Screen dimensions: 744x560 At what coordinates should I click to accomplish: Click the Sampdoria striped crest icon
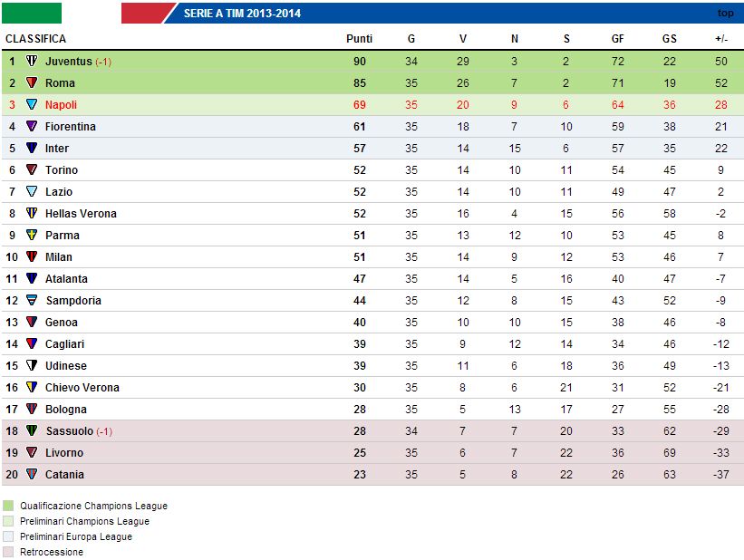tap(32, 300)
